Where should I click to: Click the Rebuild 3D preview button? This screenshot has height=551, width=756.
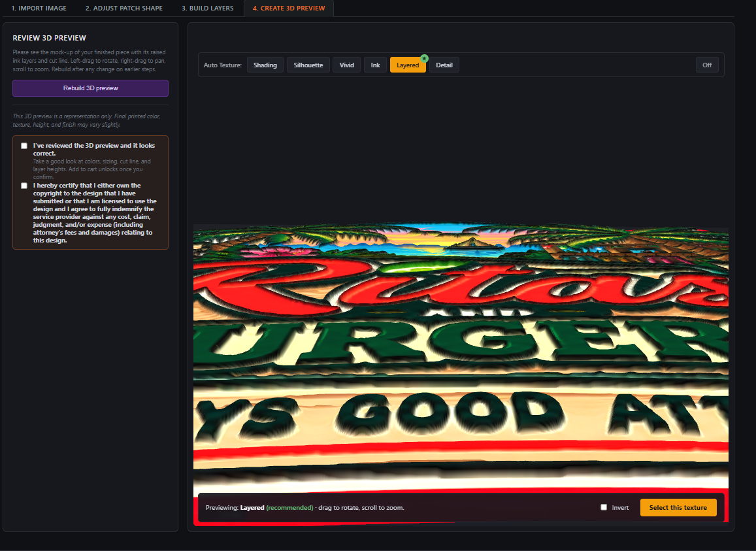[x=91, y=88]
